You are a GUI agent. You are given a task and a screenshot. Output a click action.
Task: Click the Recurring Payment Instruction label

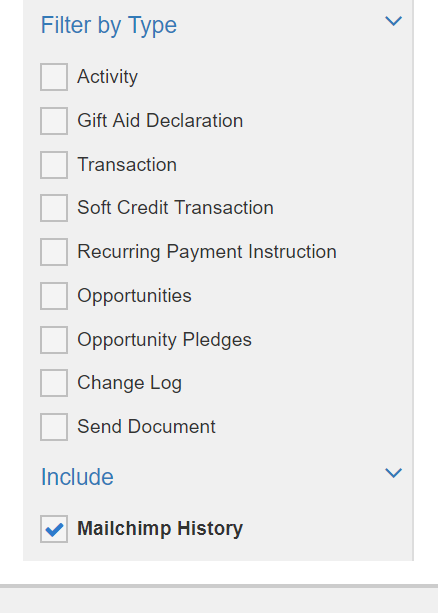click(207, 251)
